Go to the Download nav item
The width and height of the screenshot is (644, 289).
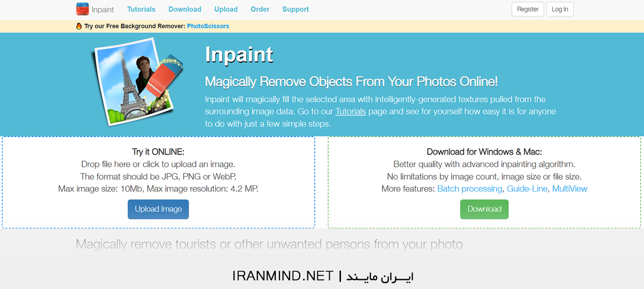[185, 9]
